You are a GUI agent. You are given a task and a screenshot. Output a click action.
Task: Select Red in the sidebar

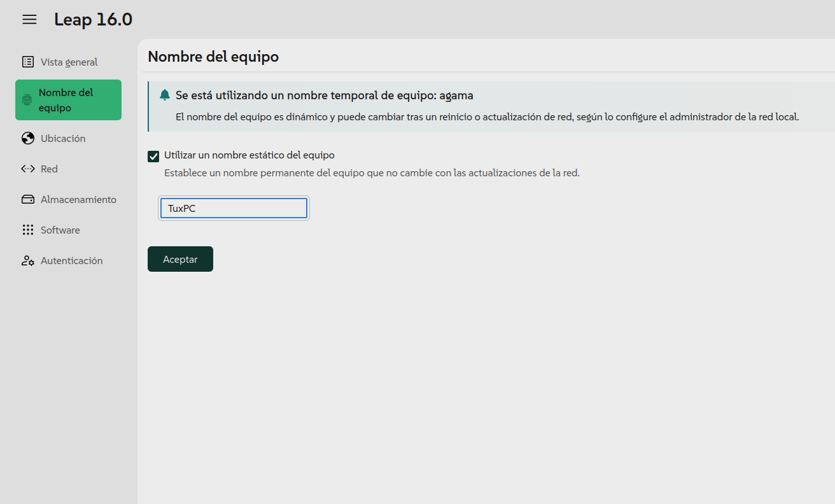click(x=49, y=169)
